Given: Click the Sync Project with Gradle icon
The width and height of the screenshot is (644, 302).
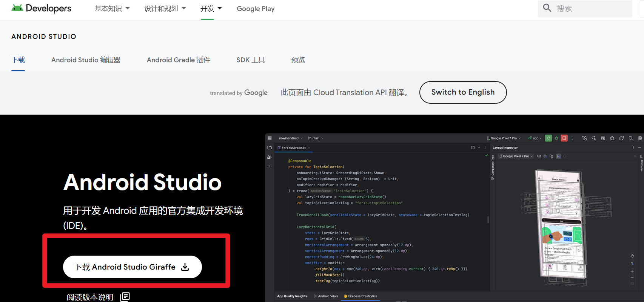Looking at the screenshot, I should tap(621, 138).
